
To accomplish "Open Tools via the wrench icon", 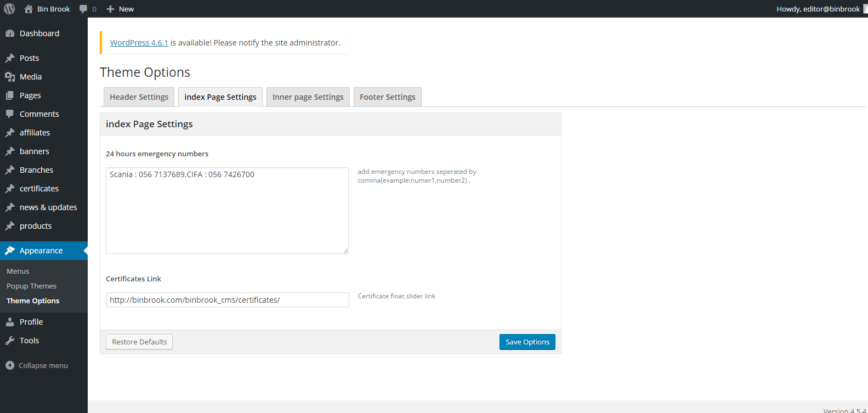I will point(10,341).
